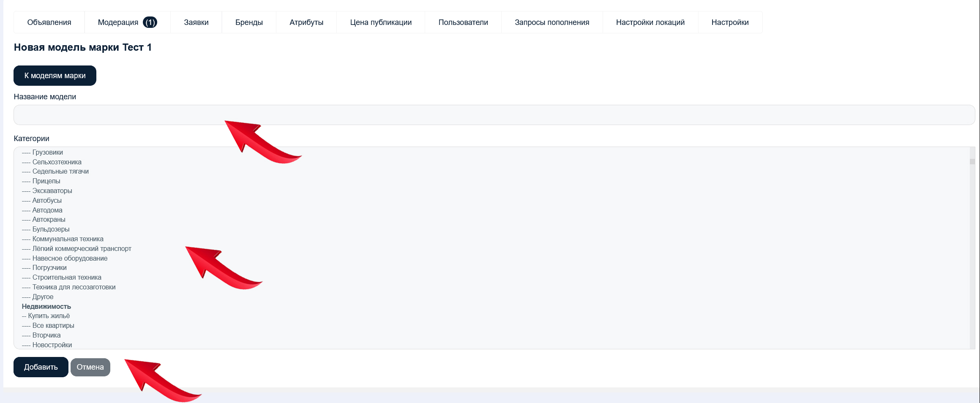
Task: Choose Лёгкий коммерческий транспорт category
Action: pos(82,249)
